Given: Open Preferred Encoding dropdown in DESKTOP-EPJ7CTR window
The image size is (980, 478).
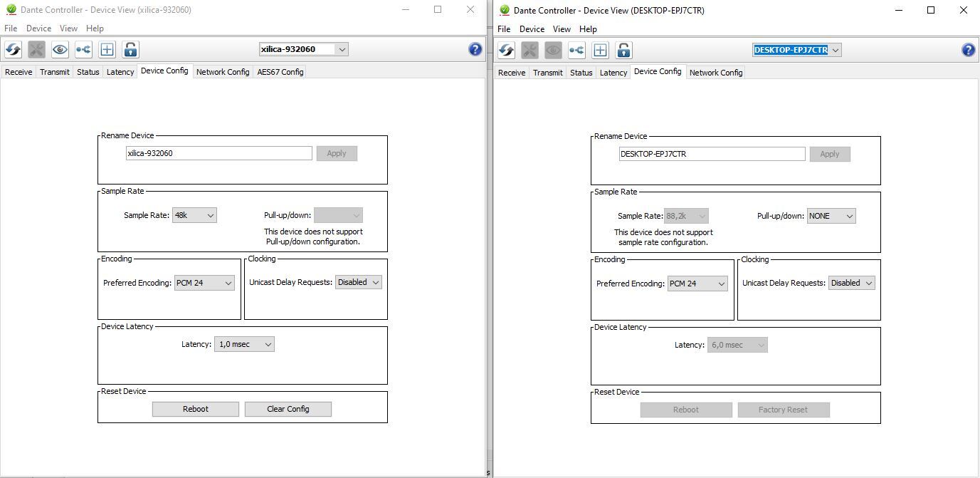Looking at the screenshot, I should click(697, 284).
